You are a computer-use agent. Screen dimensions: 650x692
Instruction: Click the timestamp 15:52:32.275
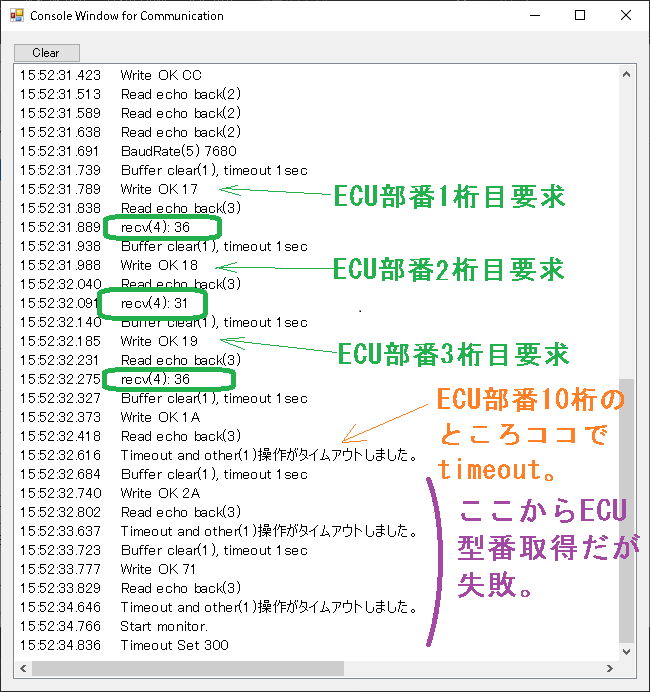pos(60,379)
